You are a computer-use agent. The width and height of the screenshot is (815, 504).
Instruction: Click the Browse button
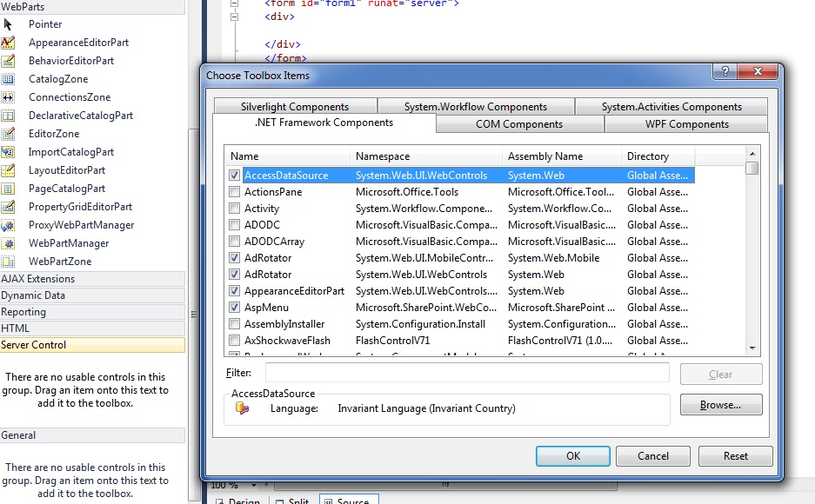(x=721, y=404)
